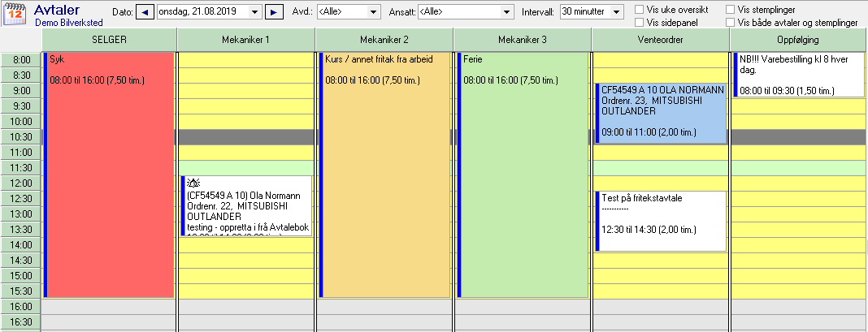Open the Ansatt employee dropdown

coord(506,11)
